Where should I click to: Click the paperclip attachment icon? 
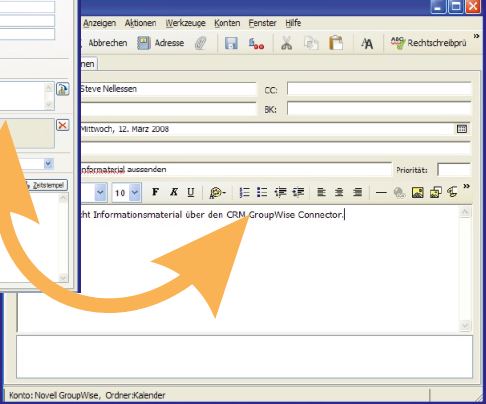pyautogui.click(x=201, y=43)
